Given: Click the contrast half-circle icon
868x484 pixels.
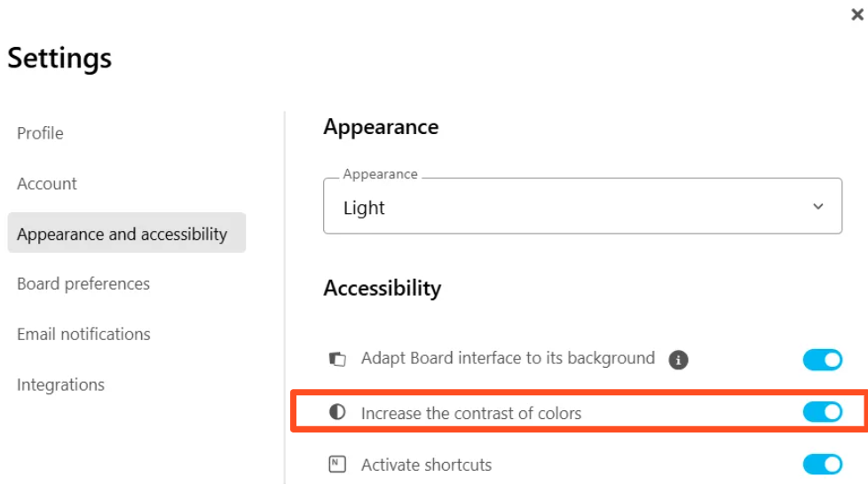Looking at the screenshot, I should [337, 413].
